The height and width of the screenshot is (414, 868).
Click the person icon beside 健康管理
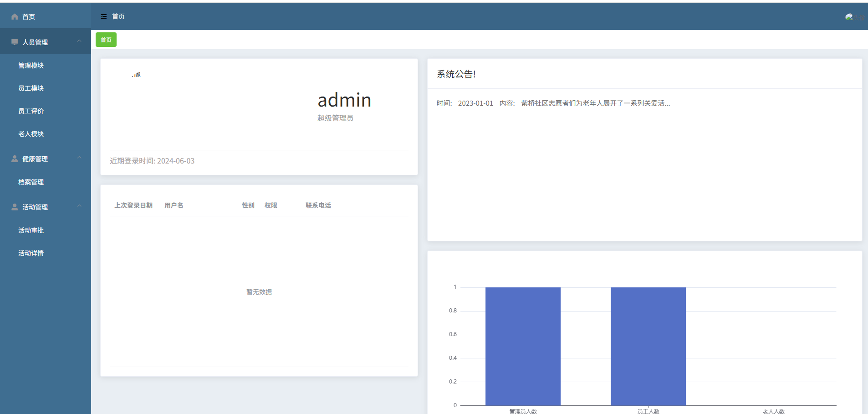click(15, 158)
